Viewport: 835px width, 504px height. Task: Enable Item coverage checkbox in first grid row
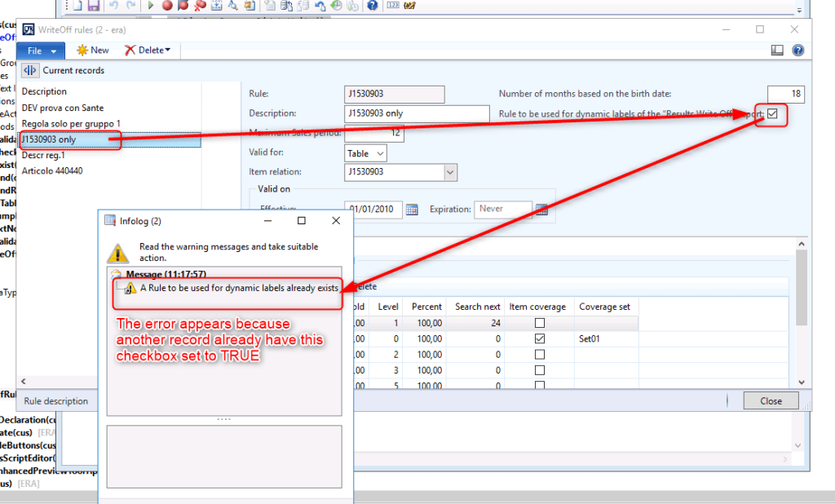538,323
